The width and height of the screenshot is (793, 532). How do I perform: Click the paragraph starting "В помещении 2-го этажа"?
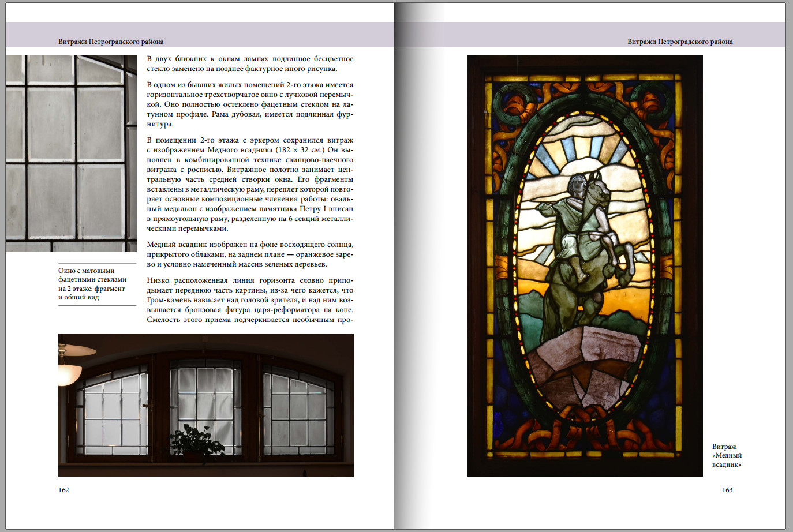(250, 184)
